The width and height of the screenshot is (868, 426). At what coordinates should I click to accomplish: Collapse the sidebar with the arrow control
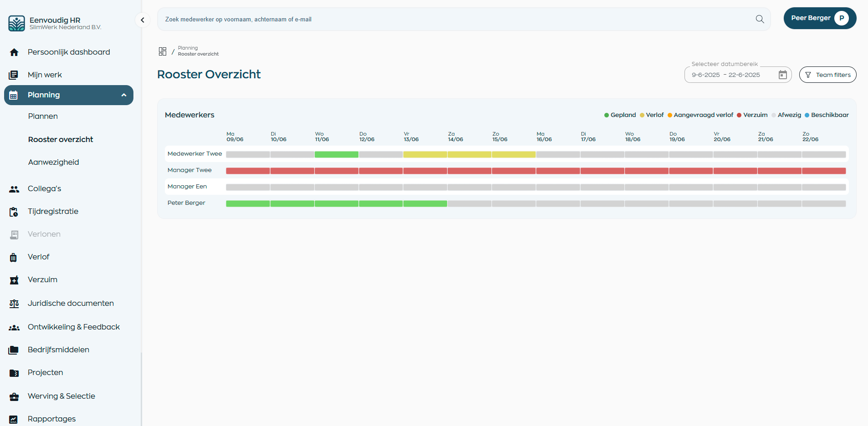click(x=142, y=20)
